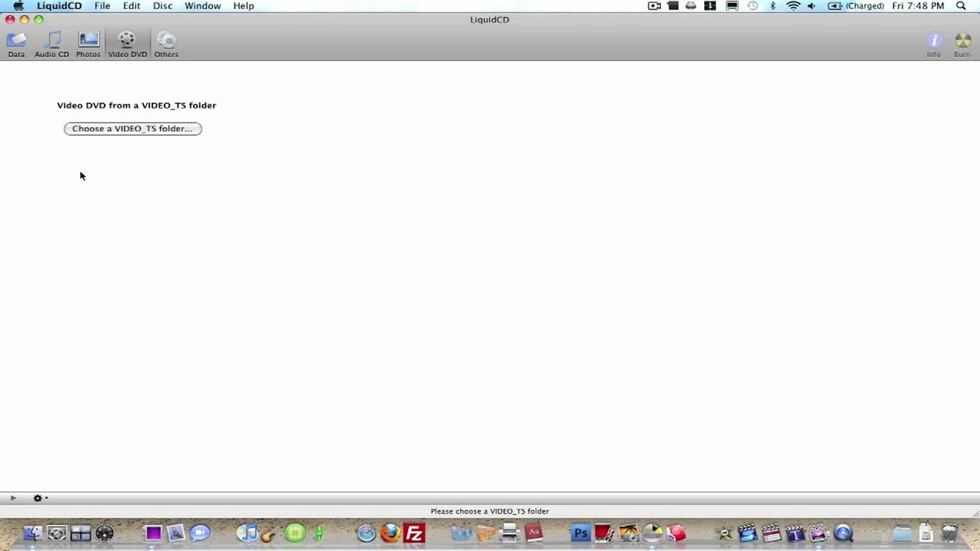Open Spotlight search in the menu bar

click(x=960, y=5)
